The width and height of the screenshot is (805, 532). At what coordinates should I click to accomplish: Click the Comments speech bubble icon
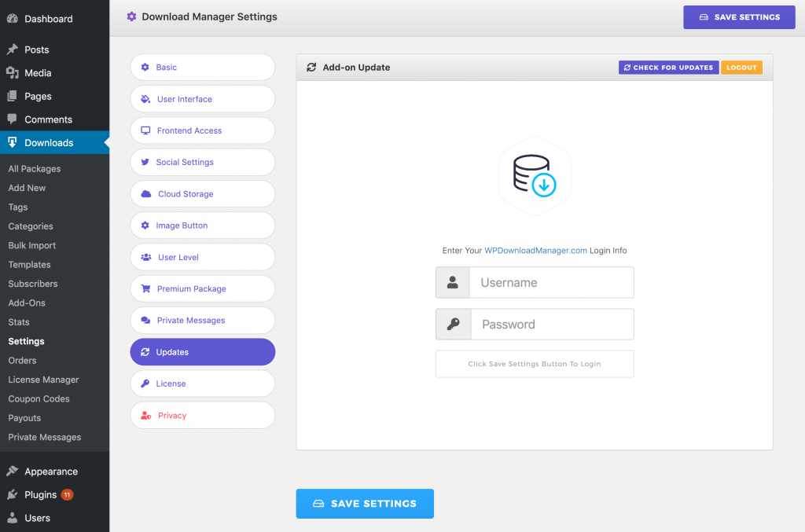tap(13, 119)
